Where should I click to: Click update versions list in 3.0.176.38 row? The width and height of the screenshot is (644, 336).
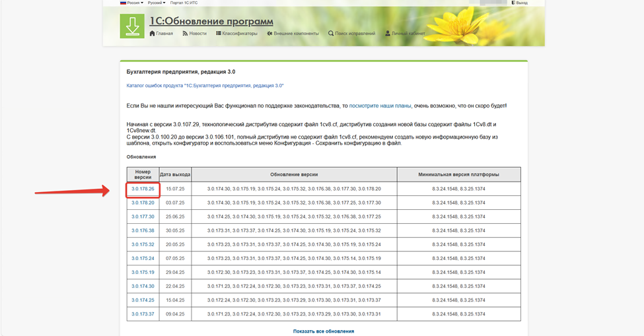click(x=294, y=230)
